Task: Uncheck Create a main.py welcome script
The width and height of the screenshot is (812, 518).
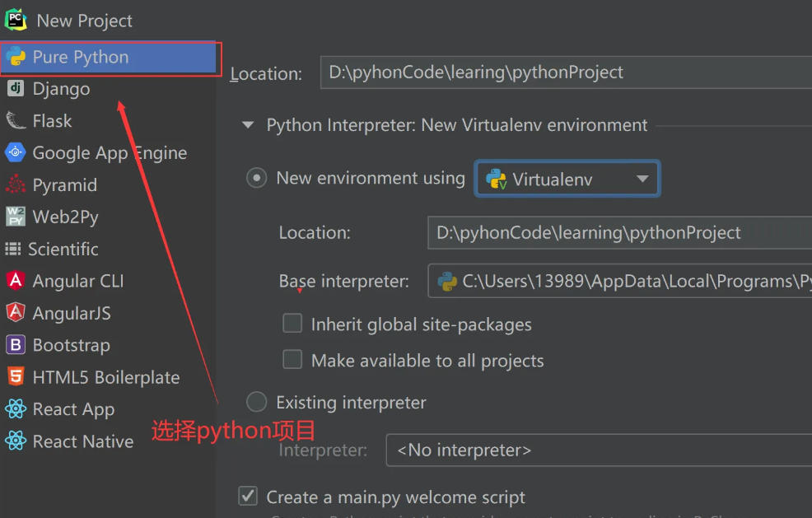Action: (x=248, y=496)
